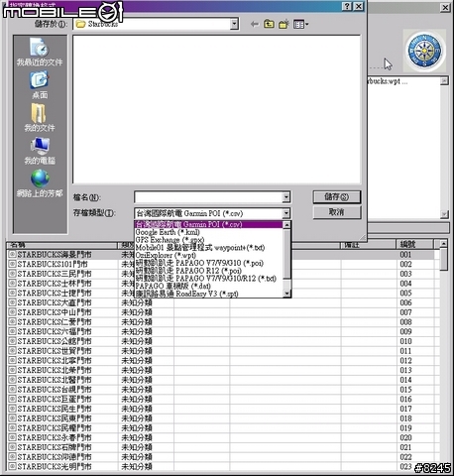Expand the Save in (儲存於) Starbucks folder dropdown
The width and height of the screenshot is (454, 476).
(234, 24)
